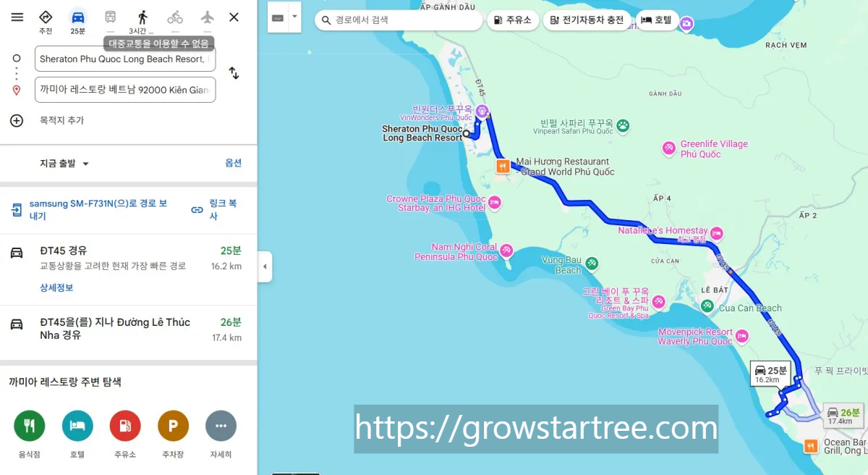
Task: Click the 경로에서 검색 search box
Action: click(x=399, y=20)
